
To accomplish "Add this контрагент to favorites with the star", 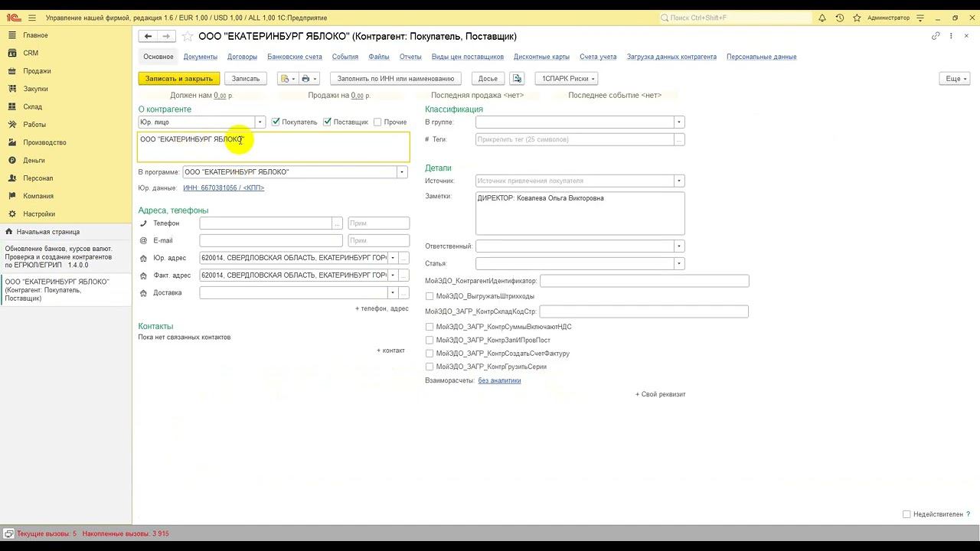I will click(x=188, y=36).
